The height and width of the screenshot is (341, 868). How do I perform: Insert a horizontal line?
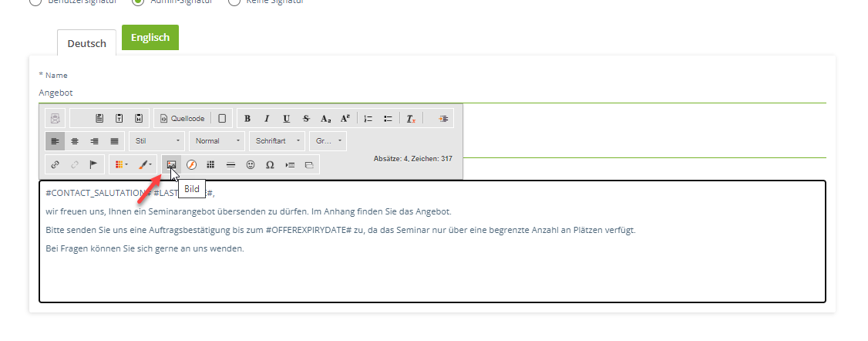point(230,164)
